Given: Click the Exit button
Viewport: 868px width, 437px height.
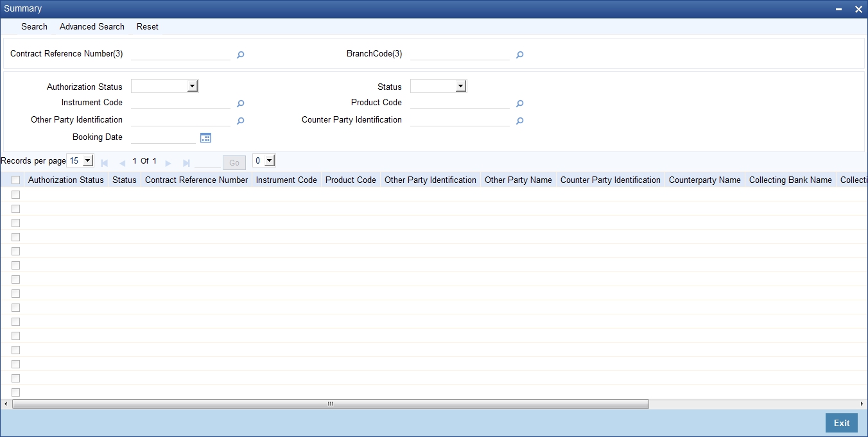Looking at the screenshot, I should pos(842,423).
